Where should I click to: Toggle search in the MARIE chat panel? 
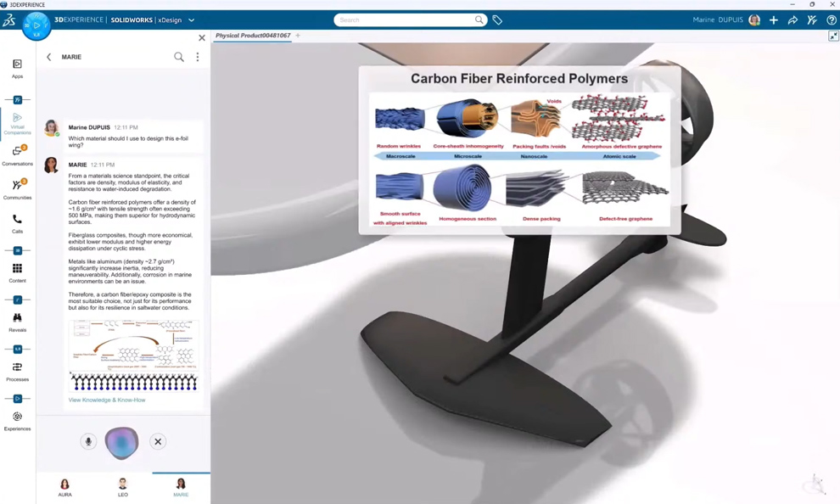[179, 57]
